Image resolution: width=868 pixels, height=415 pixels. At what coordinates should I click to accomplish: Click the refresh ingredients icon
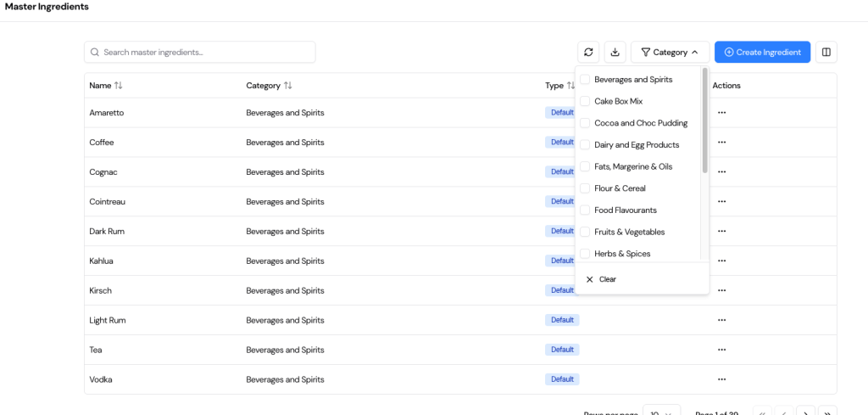tap(588, 52)
